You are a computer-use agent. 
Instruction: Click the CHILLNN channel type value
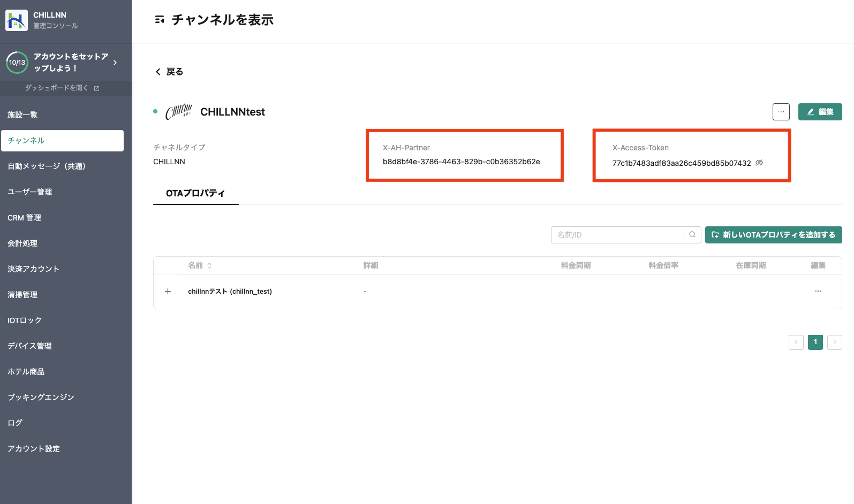169,162
